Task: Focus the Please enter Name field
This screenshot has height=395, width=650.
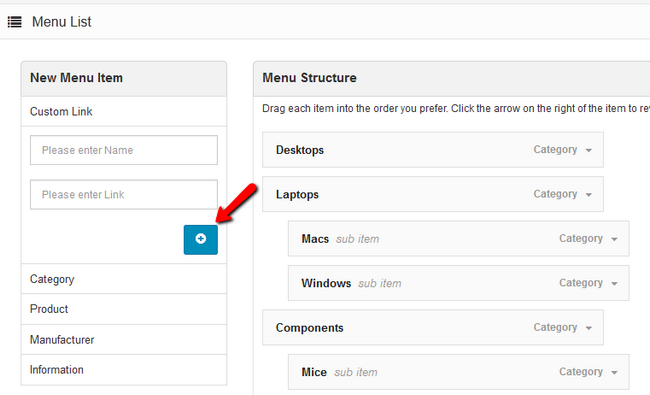Action: [x=124, y=150]
